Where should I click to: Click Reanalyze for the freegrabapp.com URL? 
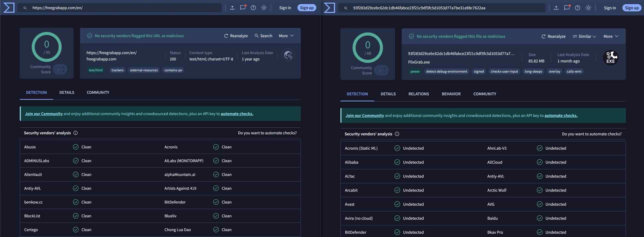click(236, 36)
